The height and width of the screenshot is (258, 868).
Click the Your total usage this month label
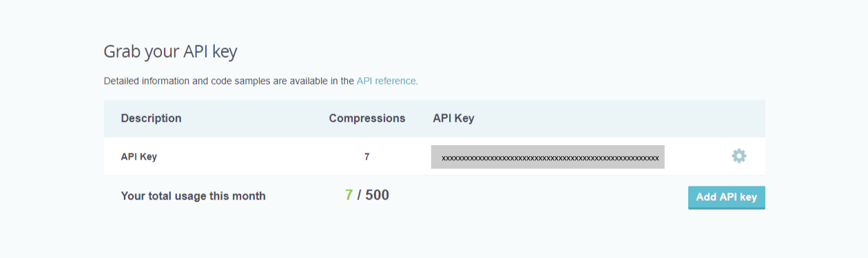tap(193, 196)
